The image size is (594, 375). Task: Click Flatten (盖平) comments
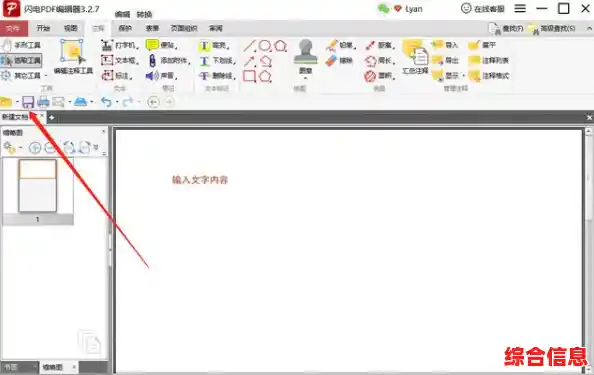pos(482,45)
